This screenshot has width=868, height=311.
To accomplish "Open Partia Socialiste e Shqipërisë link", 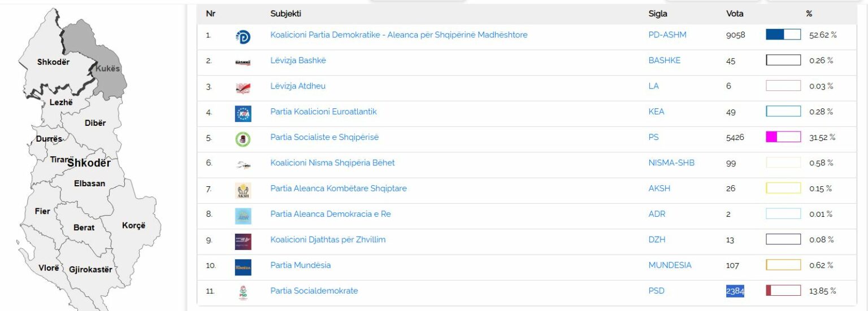I will [324, 137].
